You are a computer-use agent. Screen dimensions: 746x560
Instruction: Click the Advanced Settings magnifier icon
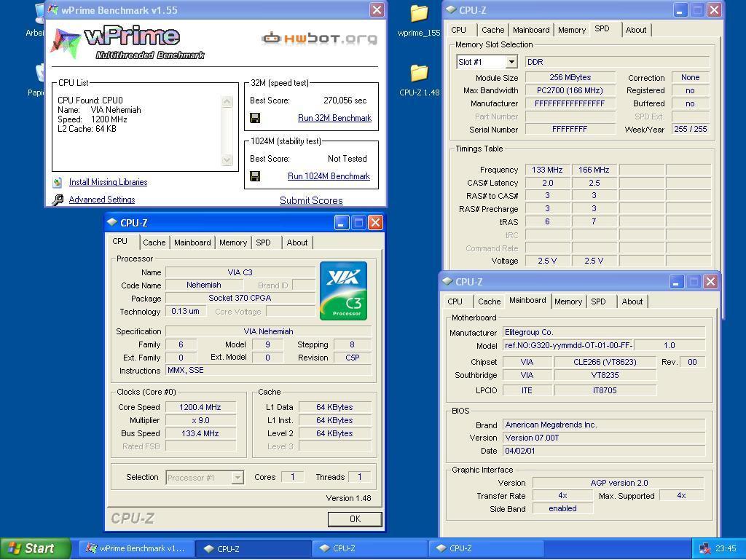click(58, 200)
